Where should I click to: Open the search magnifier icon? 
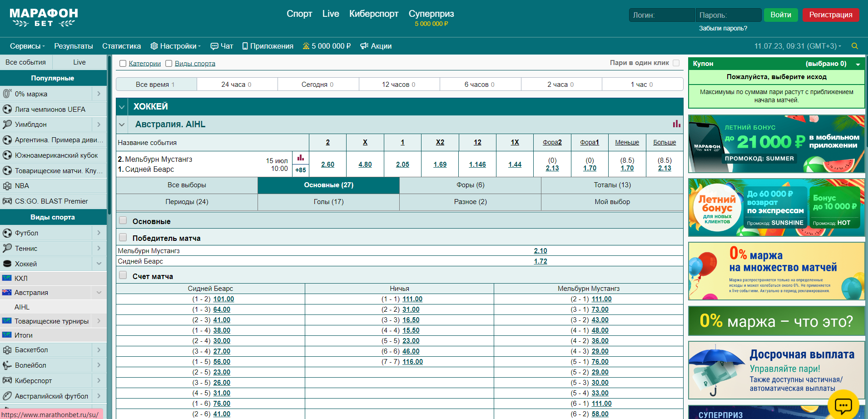[x=855, y=46]
